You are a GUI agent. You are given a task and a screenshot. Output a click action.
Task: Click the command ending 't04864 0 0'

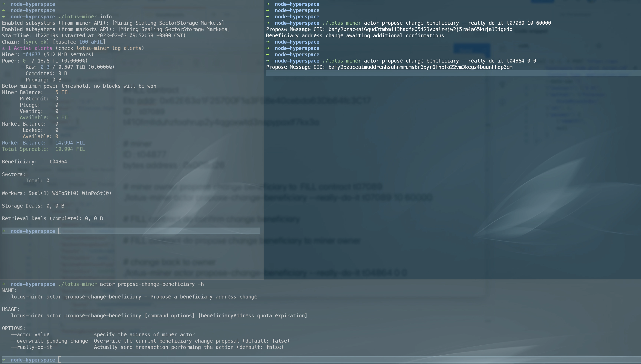[401, 61]
